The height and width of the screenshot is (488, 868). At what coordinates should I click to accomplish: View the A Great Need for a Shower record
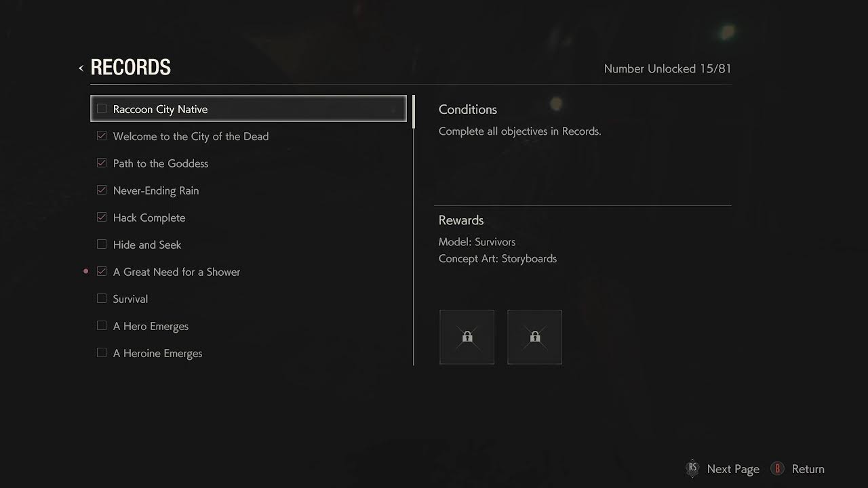click(248, 272)
